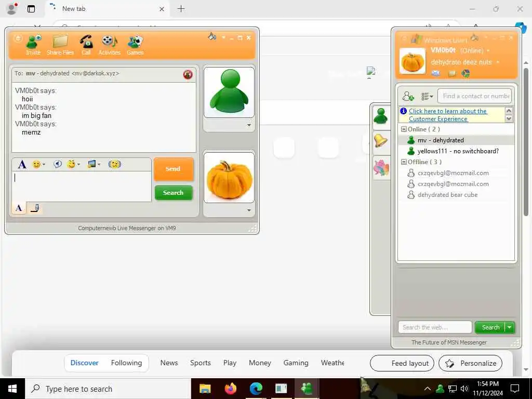This screenshot has width=532, height=399.
Task: Click Find a contact or number field
Action: point(475,96)
